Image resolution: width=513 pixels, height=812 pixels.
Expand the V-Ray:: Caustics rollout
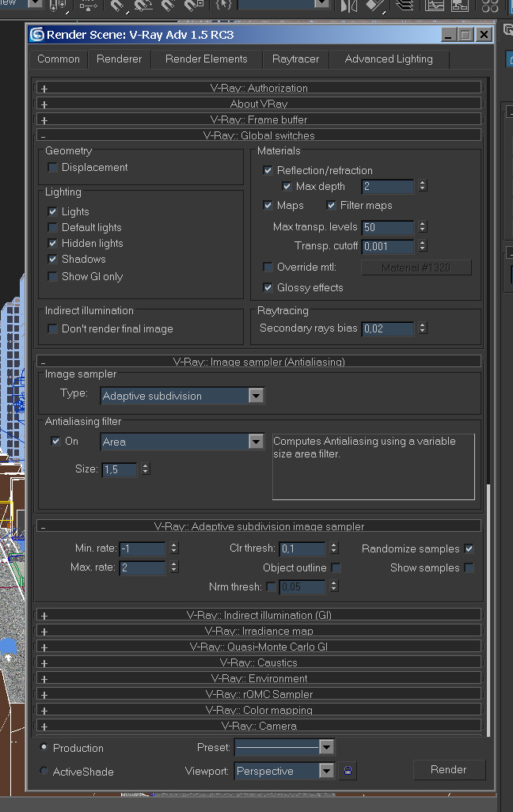click(259, 662)
